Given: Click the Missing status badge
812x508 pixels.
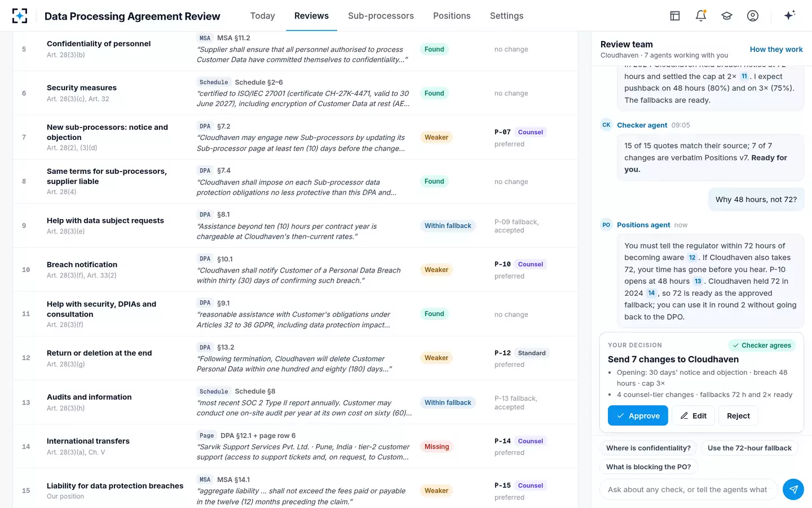Looking at the screenshot, I should [436, 446].
